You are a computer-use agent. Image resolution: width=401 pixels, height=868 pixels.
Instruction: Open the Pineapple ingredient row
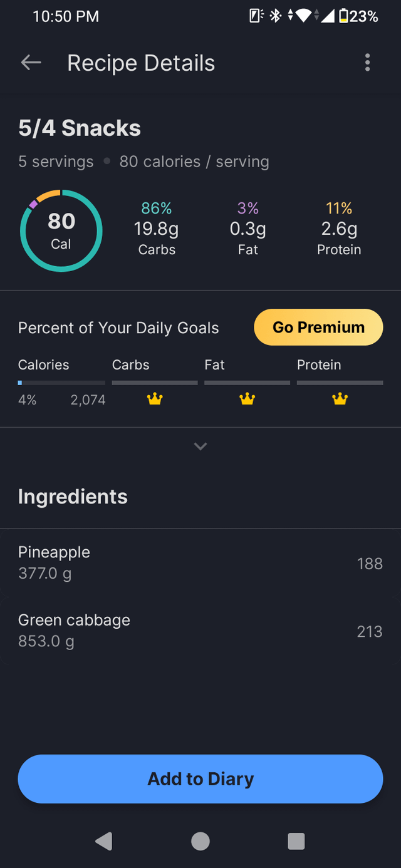(x=200, y=562)
